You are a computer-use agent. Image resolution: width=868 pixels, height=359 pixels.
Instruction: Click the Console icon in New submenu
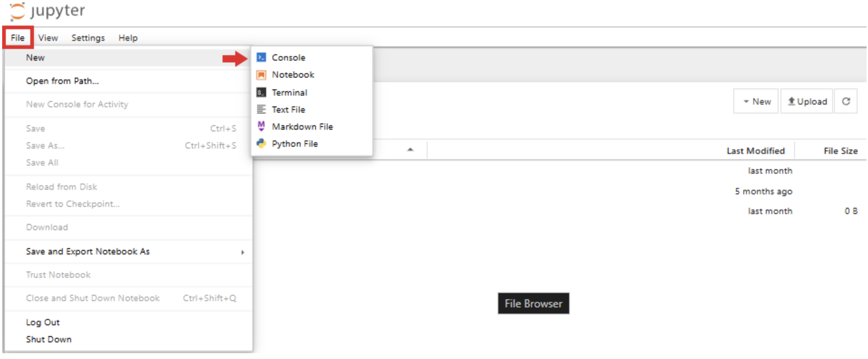point(261,57)
